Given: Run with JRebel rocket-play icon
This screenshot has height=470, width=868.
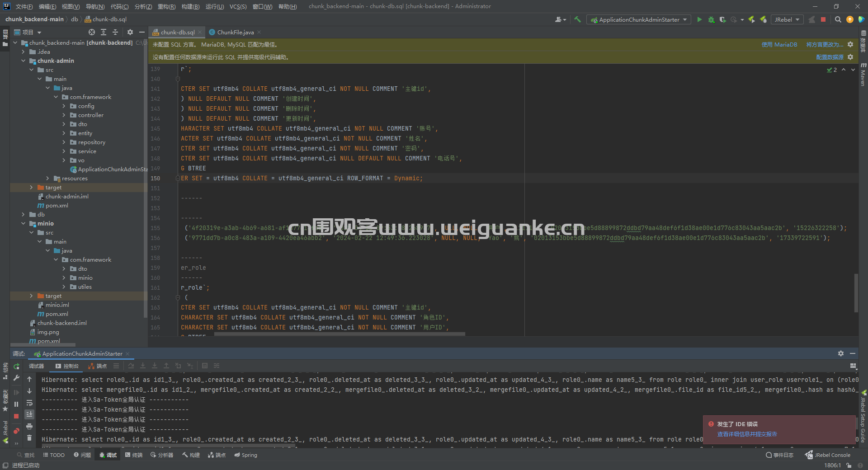Looking at the screenshot, I should tap(751, 19).
